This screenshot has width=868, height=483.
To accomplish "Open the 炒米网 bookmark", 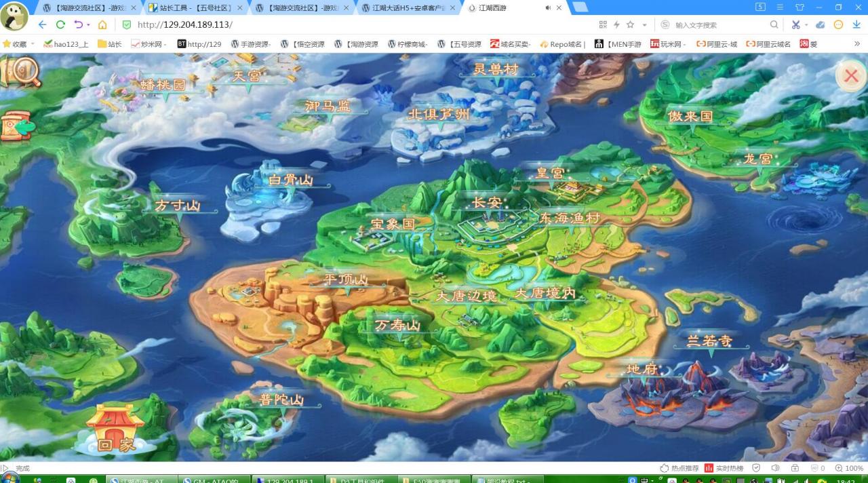I will click(149, 44).
